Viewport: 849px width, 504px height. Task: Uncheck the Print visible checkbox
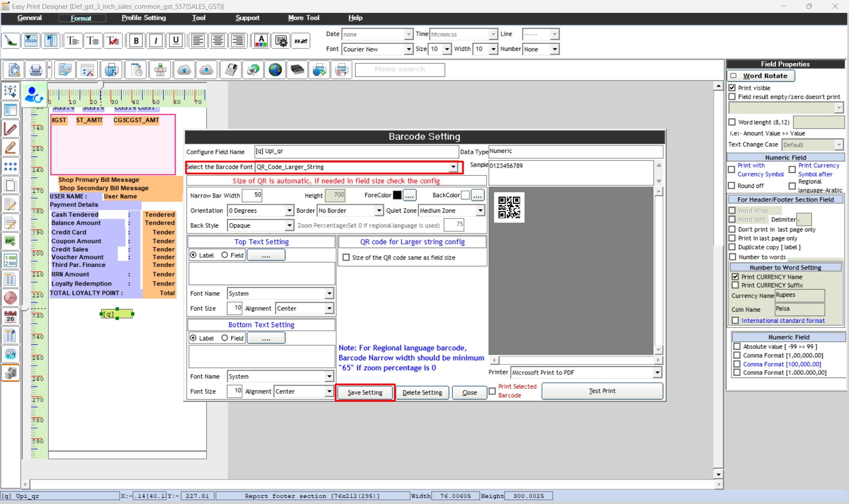click(732, 88)
